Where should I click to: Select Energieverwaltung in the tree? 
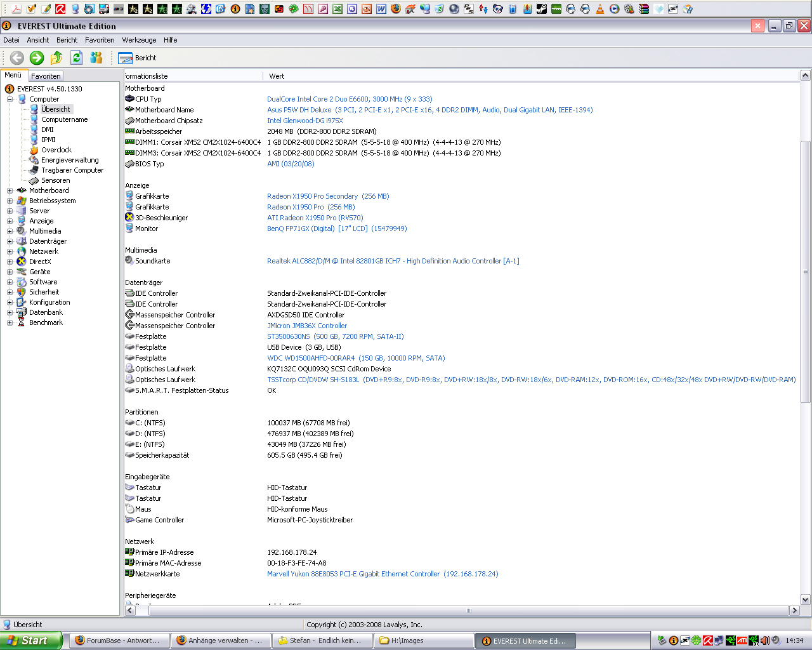pos(70,160)
